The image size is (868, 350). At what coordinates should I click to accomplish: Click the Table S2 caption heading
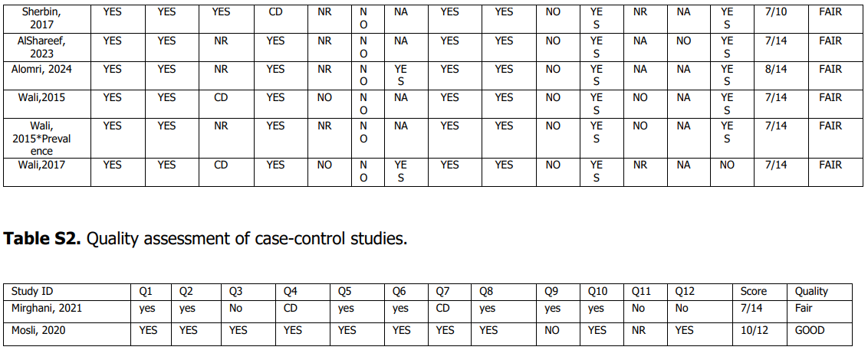[205, 239]
